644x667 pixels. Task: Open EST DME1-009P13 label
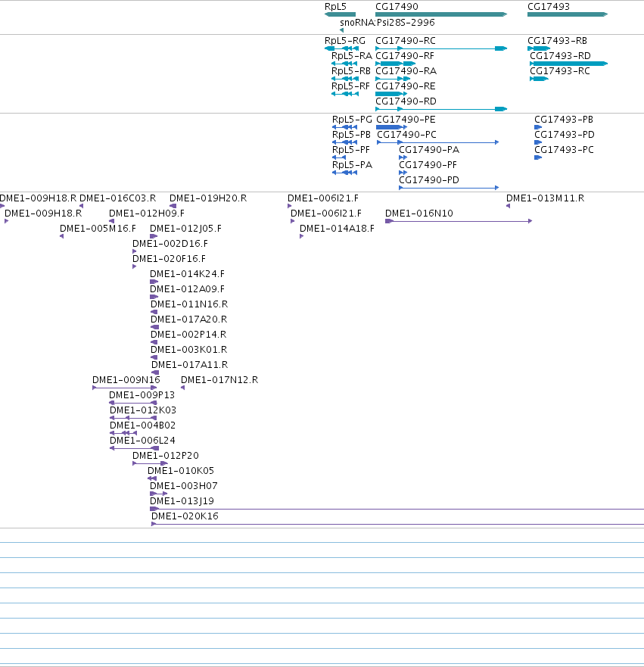(x=142, y=395)
